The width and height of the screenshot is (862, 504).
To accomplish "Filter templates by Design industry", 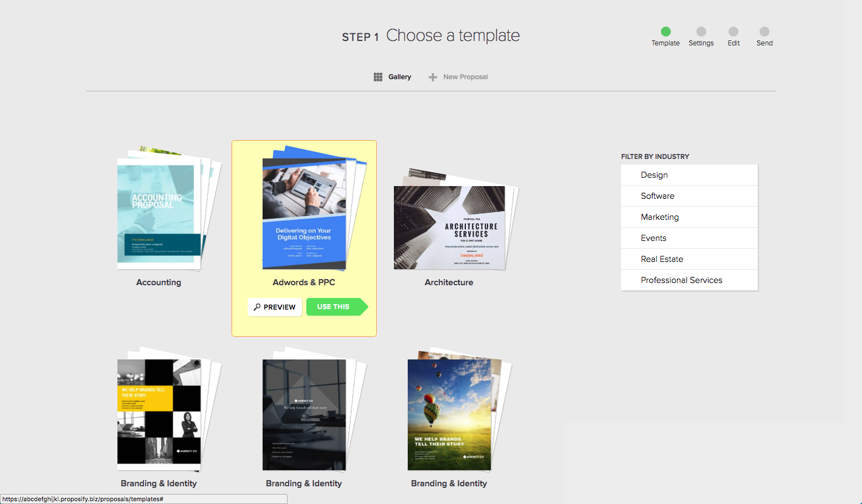I will [x=689, y=175].
